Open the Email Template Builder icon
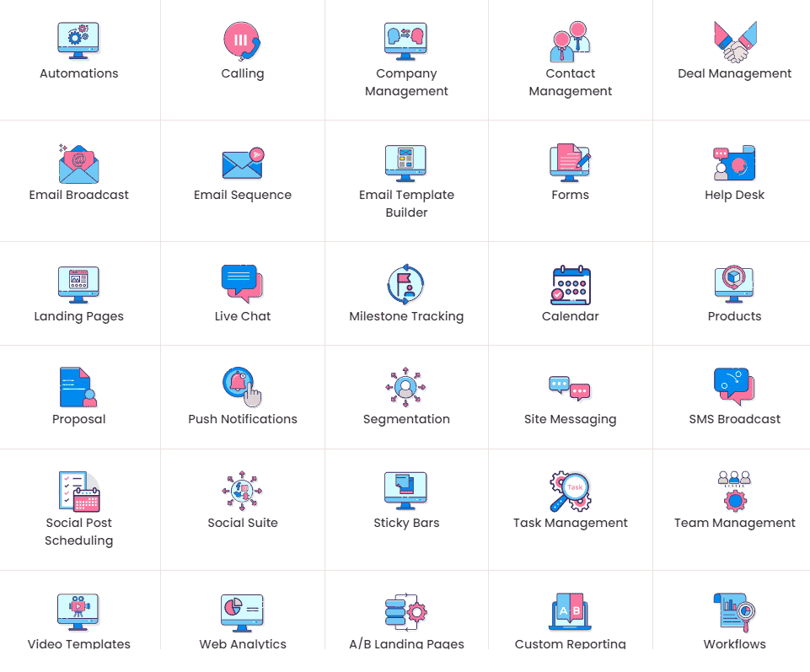Screen dimensions: 810x672 [x=406, y=162]
